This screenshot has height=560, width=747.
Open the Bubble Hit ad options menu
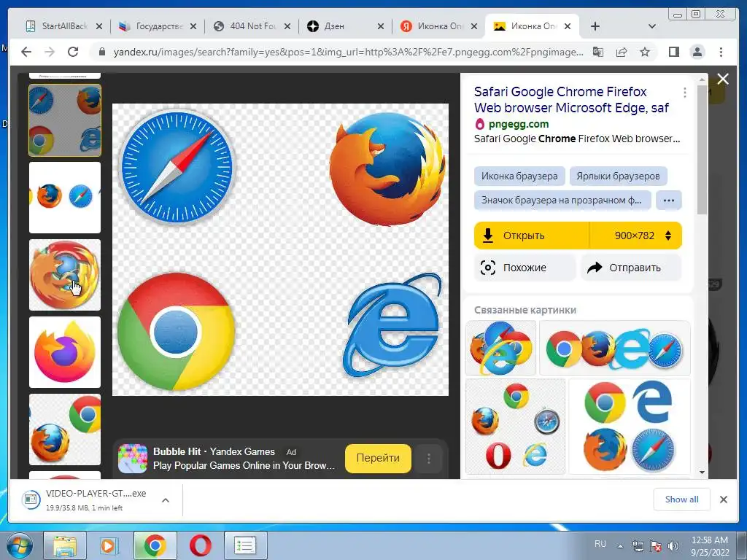(x=429, y=459)
